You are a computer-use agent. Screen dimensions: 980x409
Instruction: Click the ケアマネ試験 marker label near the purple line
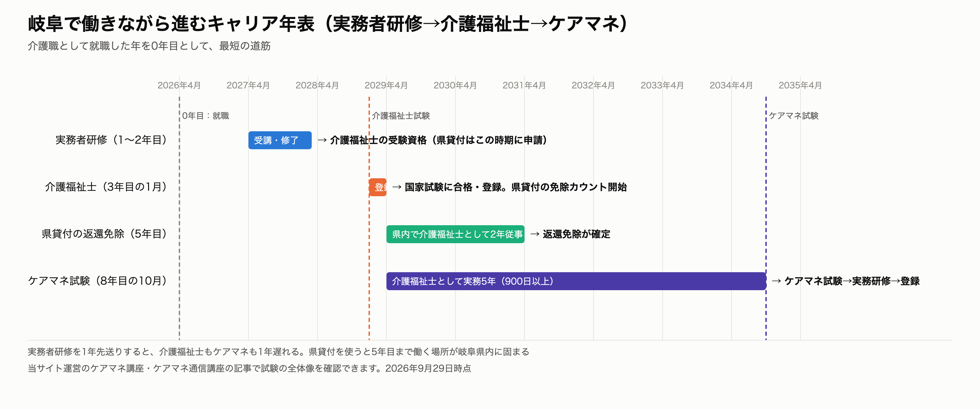[x=794, y=116]
